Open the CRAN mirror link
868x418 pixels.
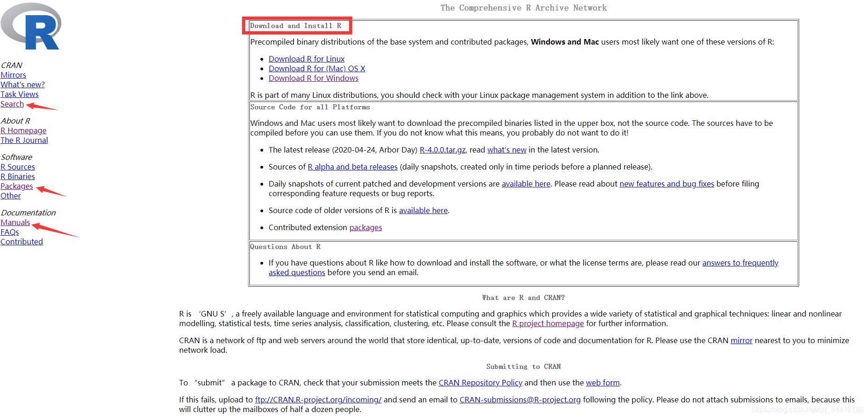741,340
